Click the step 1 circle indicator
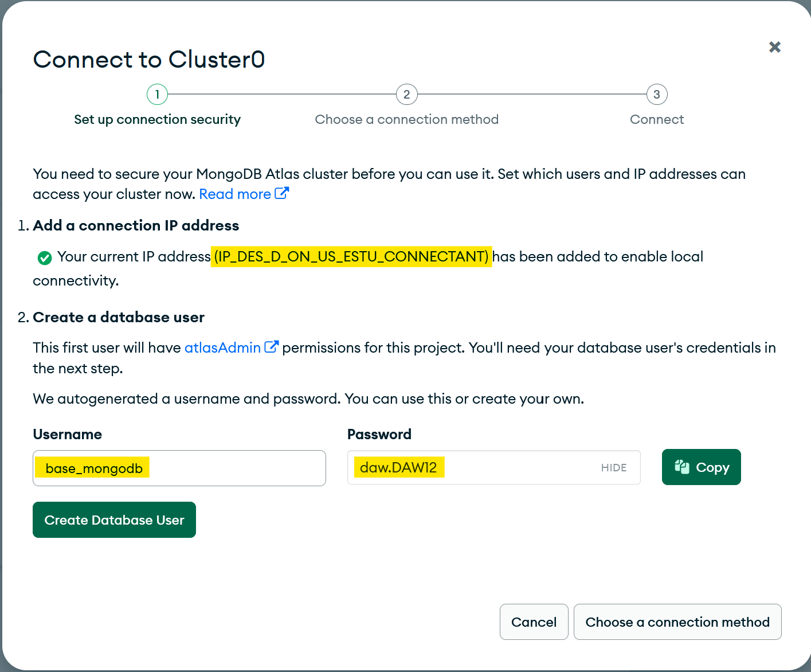Image resolution: width=811 pixels, height=672 pixels. point(157,95)
